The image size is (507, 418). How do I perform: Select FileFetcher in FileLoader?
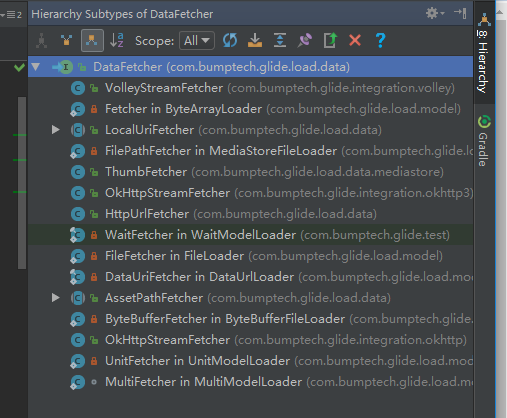250,256
